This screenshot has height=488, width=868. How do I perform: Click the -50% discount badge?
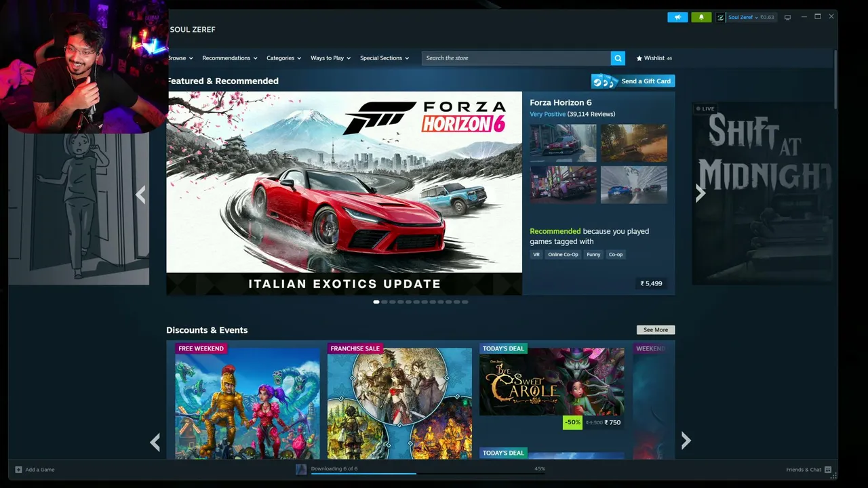click(x=573, y=422)
